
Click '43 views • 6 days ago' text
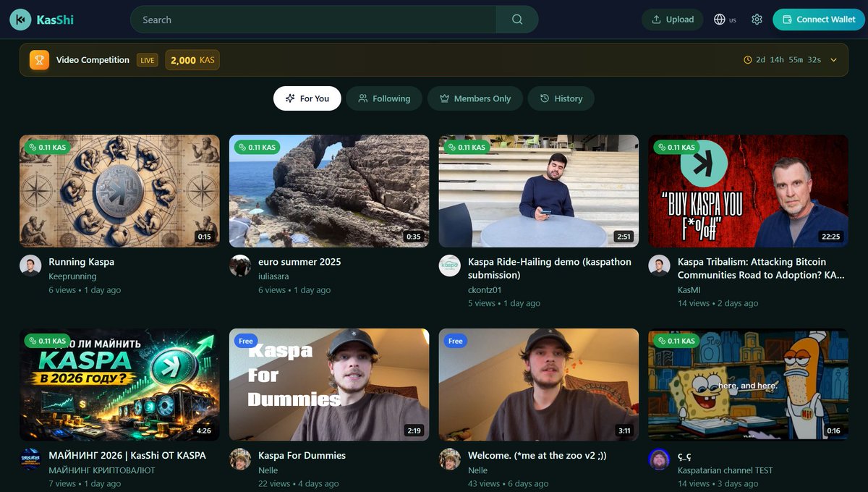pos(508,484)
